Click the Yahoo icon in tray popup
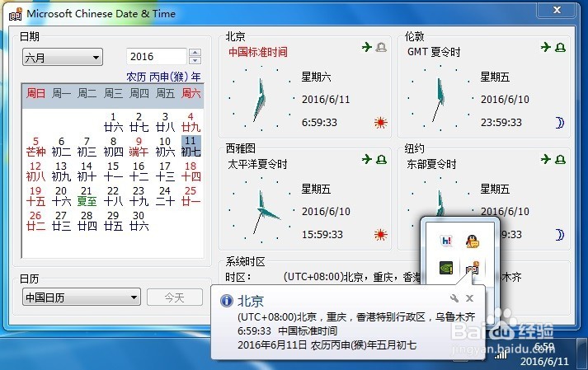588x370 pixels. coord(446,241)
